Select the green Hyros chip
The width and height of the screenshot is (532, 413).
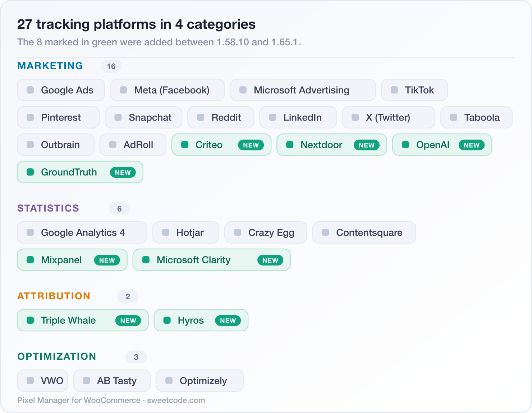(x=201, y=320)
